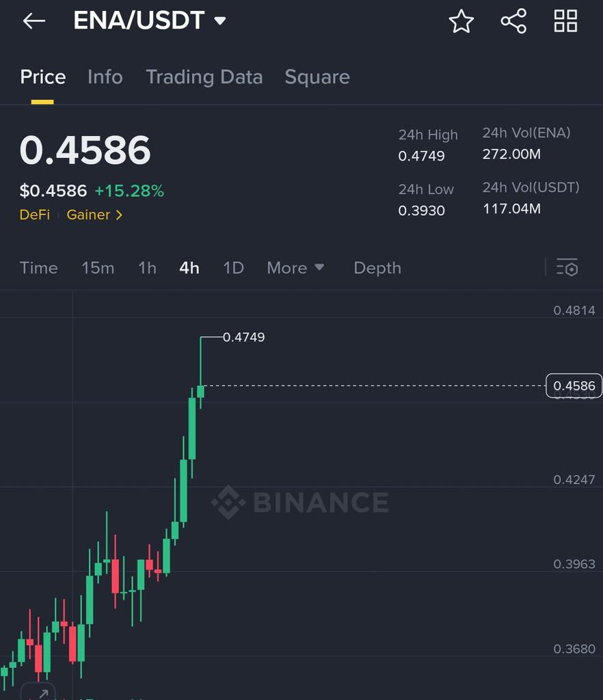Tap the 24h High value 0.4749
This screenshot has width=603, height=700.
pos(421,156)
